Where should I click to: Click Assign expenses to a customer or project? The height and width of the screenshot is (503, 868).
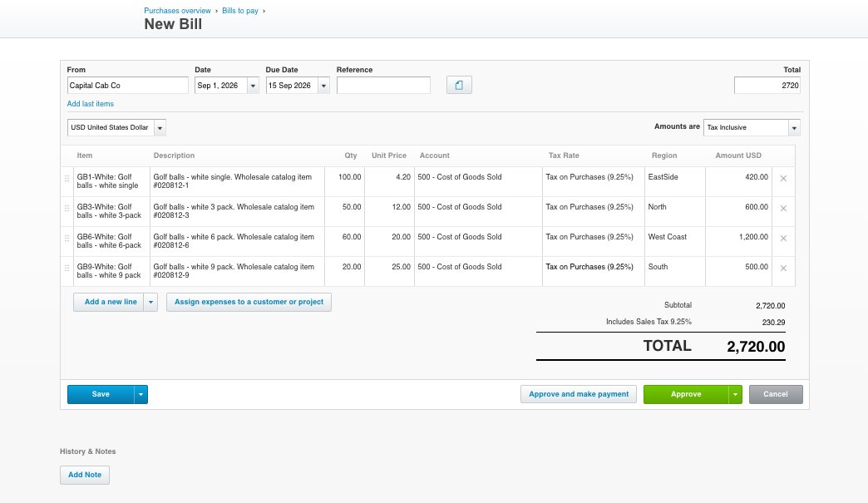249,302
